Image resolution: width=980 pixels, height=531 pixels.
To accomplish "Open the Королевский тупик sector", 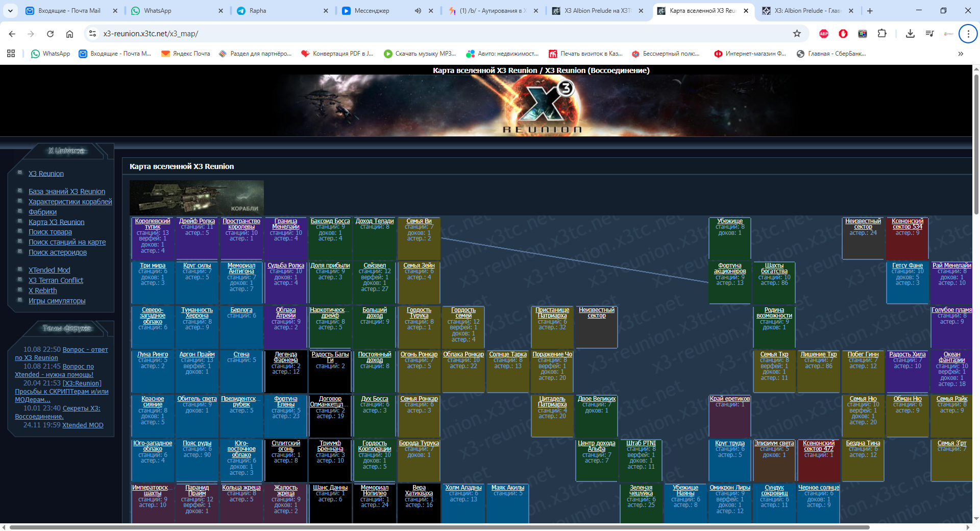I will point(153,224).
